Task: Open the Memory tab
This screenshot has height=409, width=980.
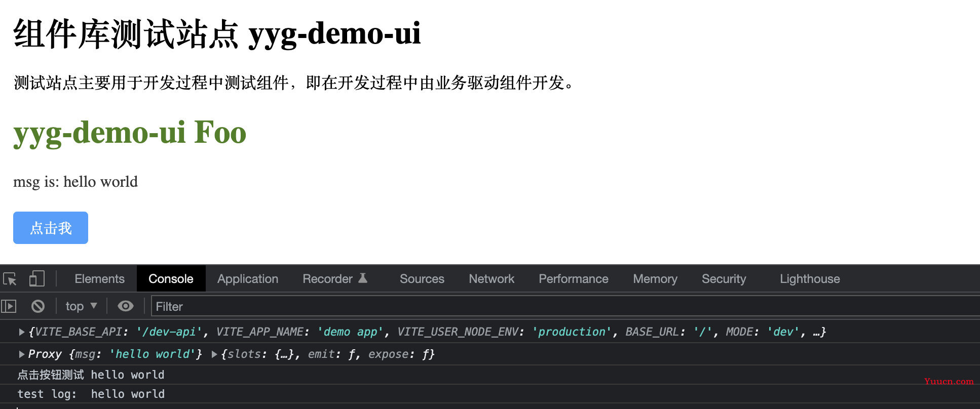Action: pyautogui.click(x=655, y=279)
